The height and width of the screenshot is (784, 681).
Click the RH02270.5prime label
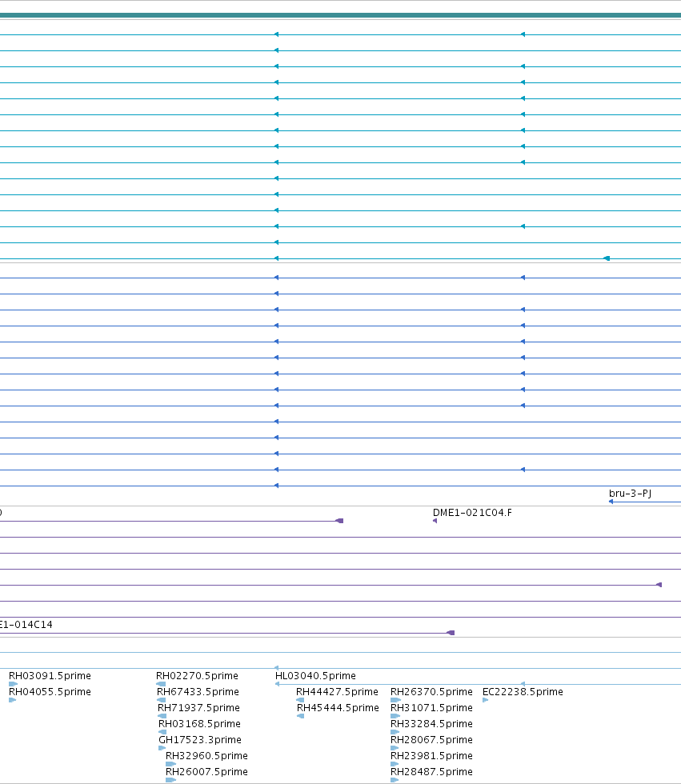point(197,675)
